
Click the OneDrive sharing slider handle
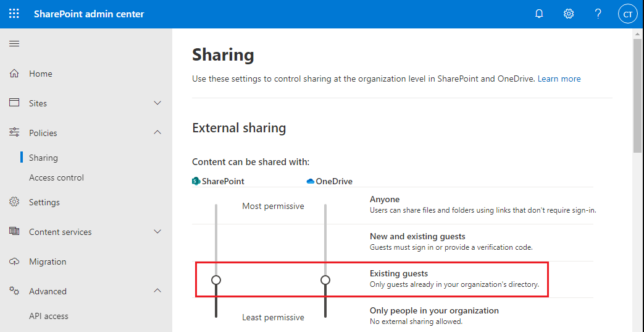325,280
